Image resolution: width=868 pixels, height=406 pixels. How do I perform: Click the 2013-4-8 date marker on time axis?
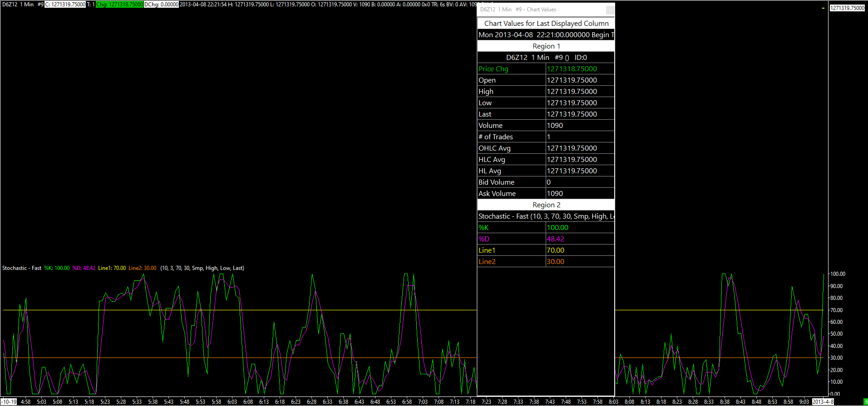click(x=823, y=402)
